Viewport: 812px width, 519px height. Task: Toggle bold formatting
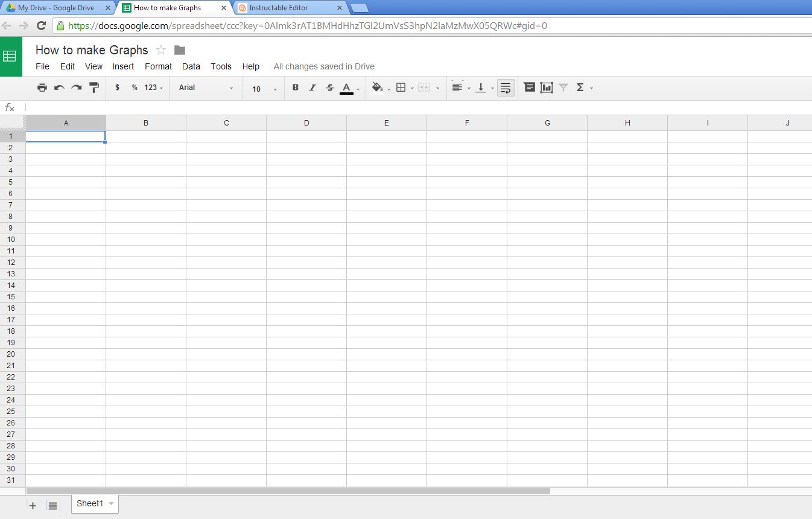click(295, 88)
